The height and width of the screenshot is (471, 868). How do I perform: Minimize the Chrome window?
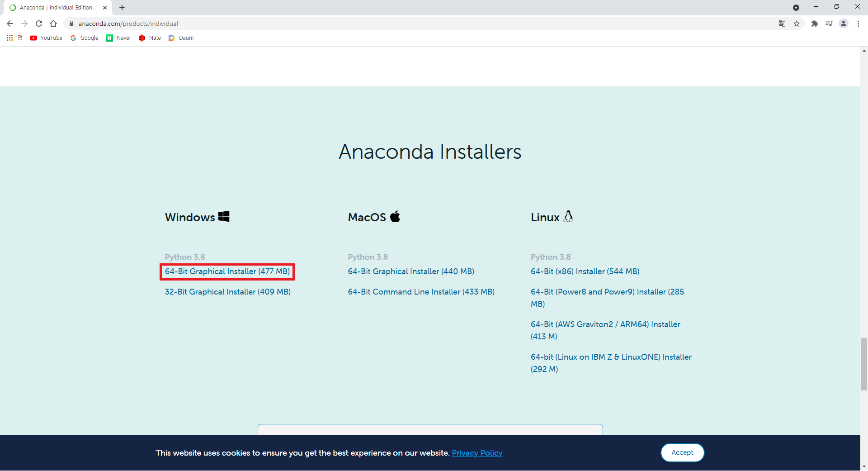816,7
